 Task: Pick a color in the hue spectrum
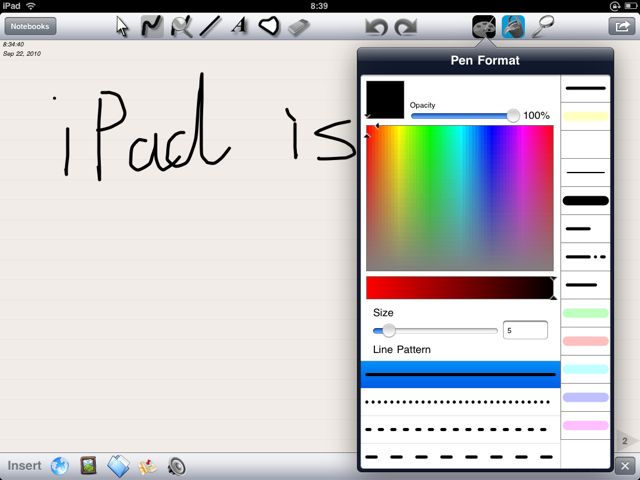(460, 198)
